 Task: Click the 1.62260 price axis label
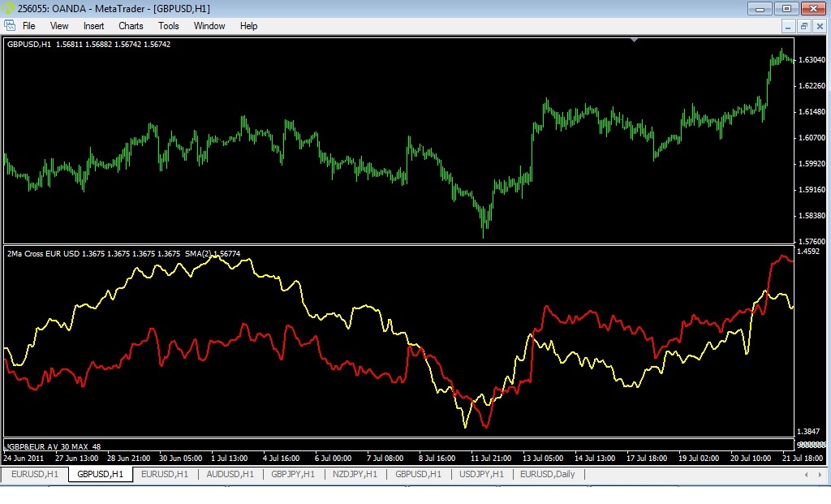(x=812, y=86)
